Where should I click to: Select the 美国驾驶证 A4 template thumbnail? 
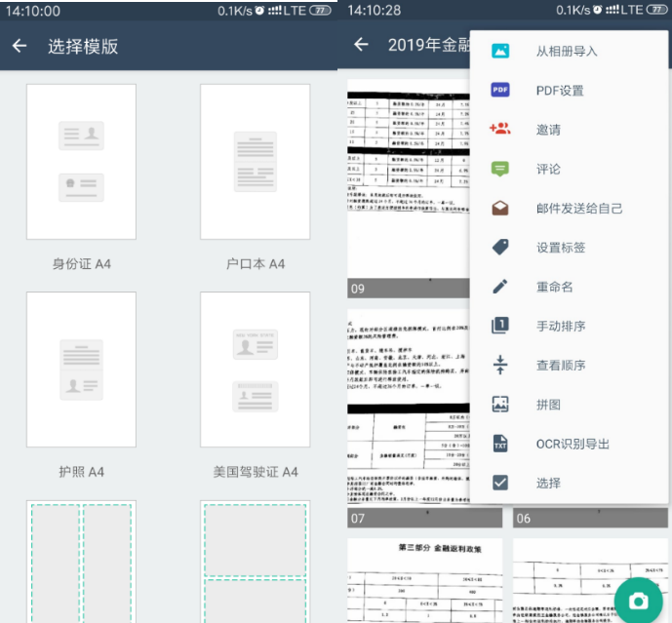pos(255,370)
